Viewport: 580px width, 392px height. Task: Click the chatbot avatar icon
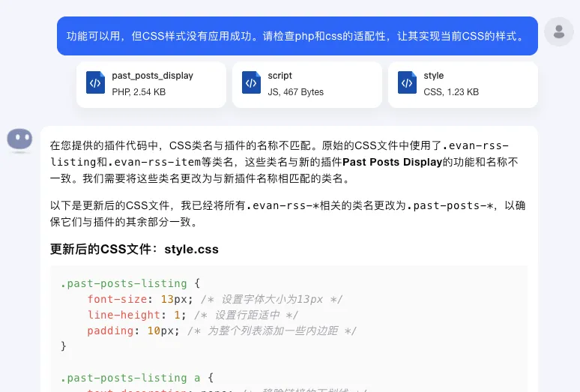click(x=19, y=139)
